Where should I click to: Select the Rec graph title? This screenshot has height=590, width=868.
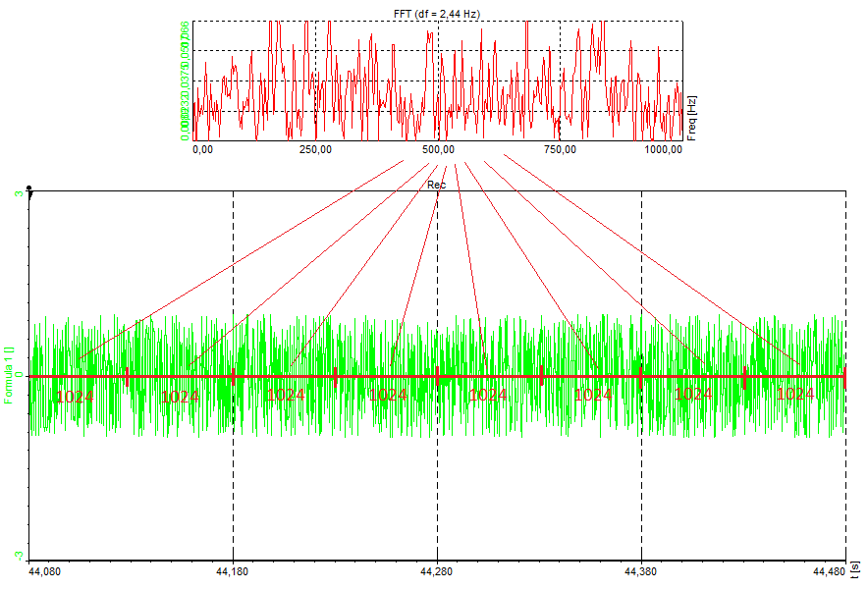436,185
